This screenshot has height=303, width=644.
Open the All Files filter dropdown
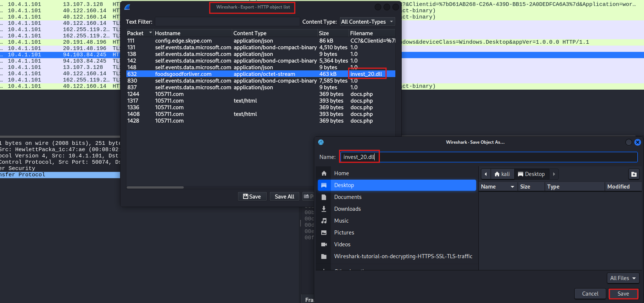pos(623,278)
